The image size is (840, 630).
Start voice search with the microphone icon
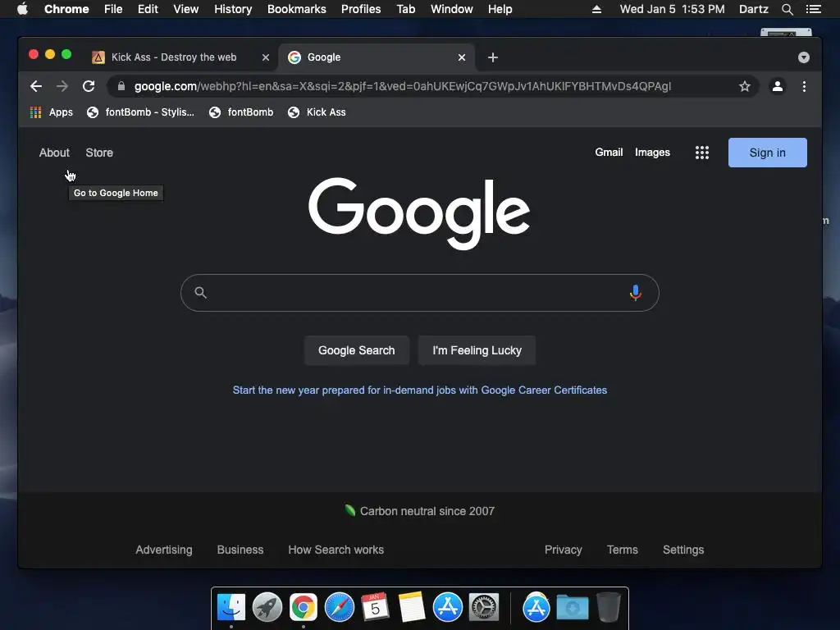coord(636,293)
